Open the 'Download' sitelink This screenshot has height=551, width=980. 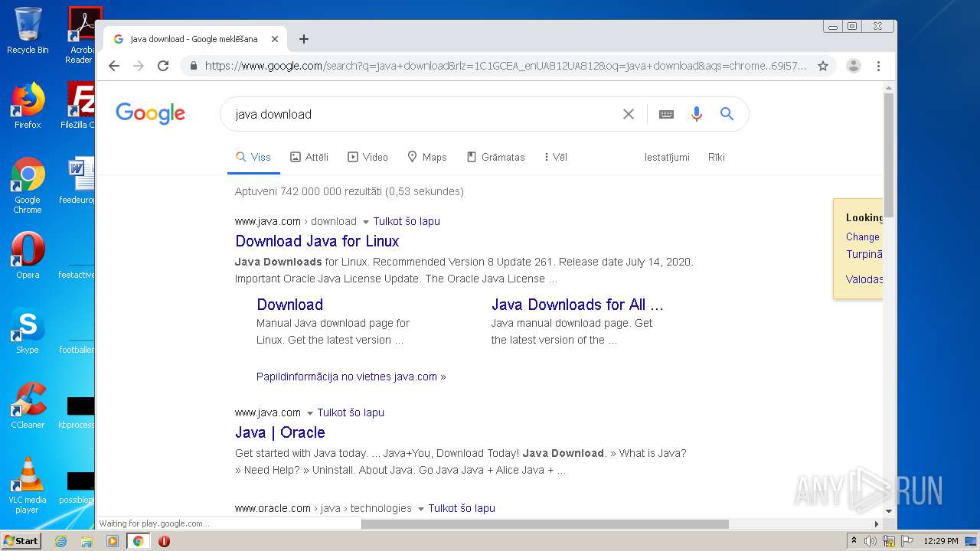tap(289, 305)
